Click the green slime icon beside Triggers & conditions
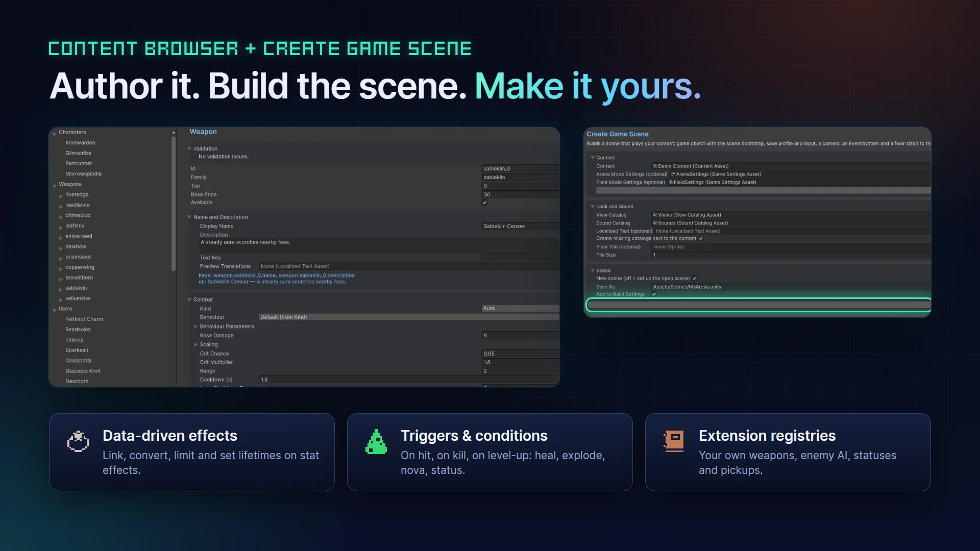980x551 pixels. 376,441
